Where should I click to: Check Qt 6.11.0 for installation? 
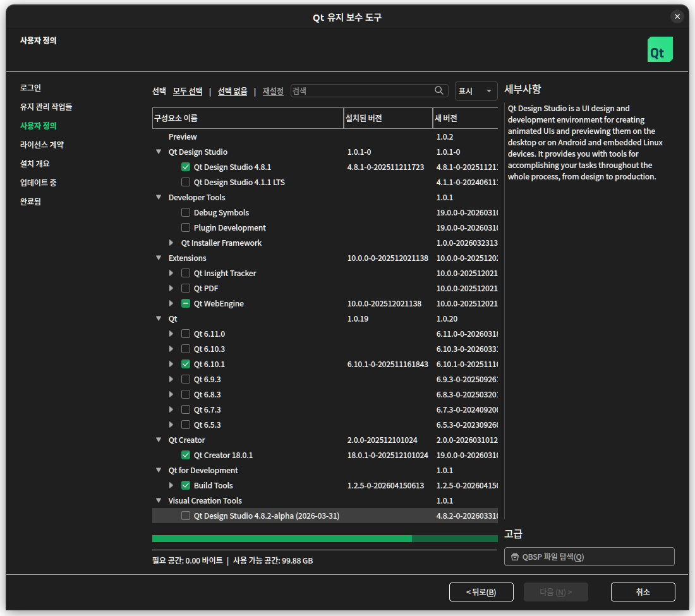point(186,334)
